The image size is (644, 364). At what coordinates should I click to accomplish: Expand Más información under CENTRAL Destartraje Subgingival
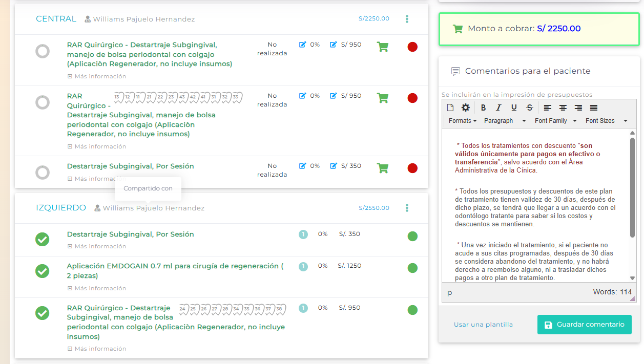[x=97, y=179]
